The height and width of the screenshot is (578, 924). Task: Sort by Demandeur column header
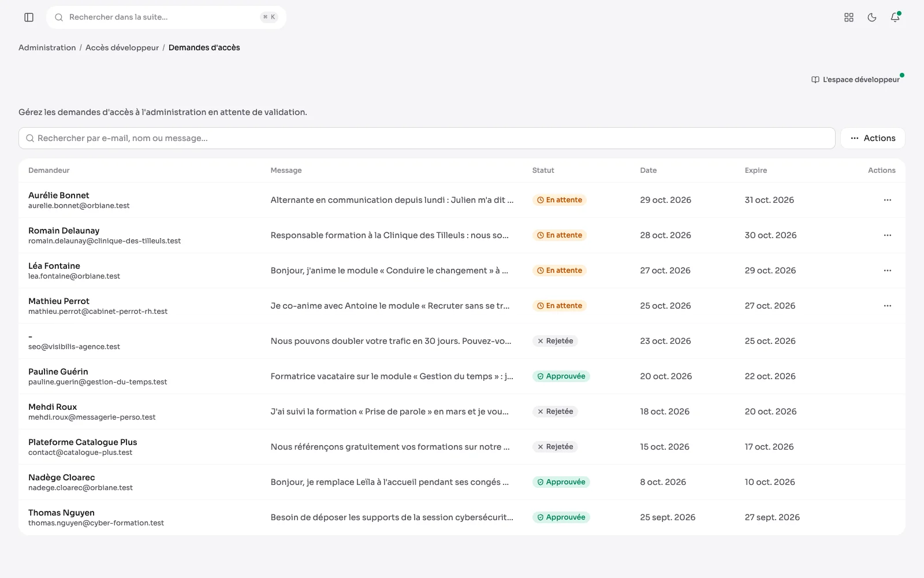coord(49,171)
